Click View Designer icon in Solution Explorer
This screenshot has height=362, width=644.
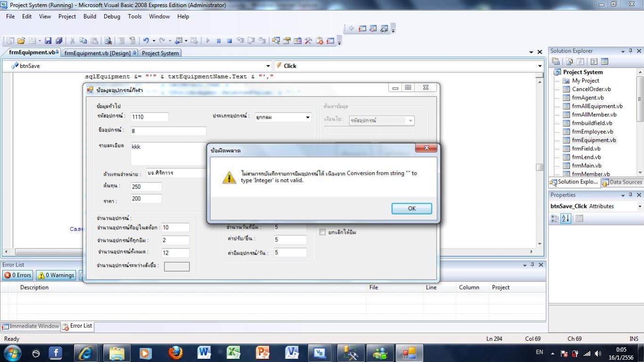click(604, 62)
